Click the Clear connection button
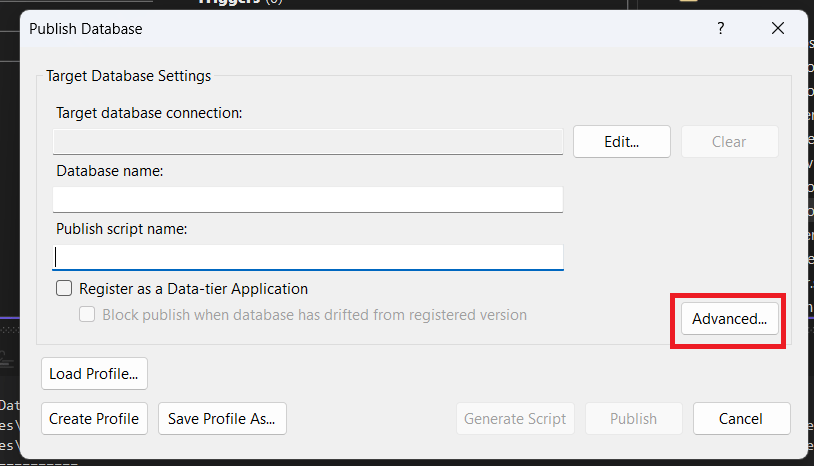The width and height of the screenshot is (814, 466). pos(729,142)
